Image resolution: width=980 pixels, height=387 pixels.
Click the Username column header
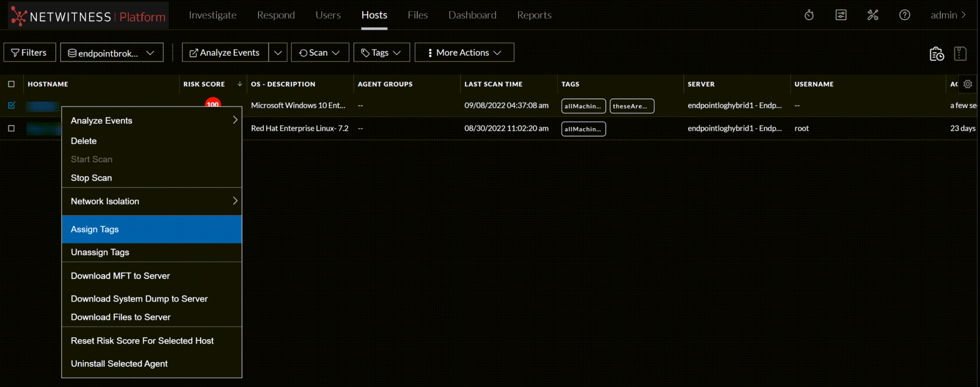point(814,84)
